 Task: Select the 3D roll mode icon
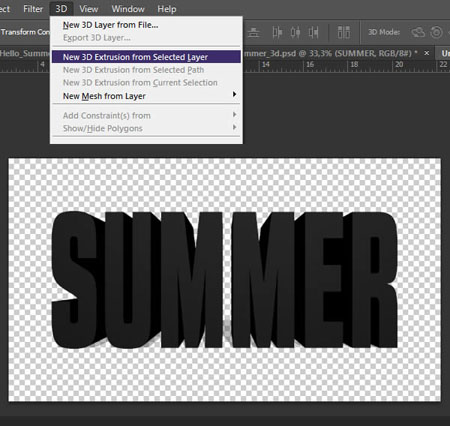click(x=436, y=32)
